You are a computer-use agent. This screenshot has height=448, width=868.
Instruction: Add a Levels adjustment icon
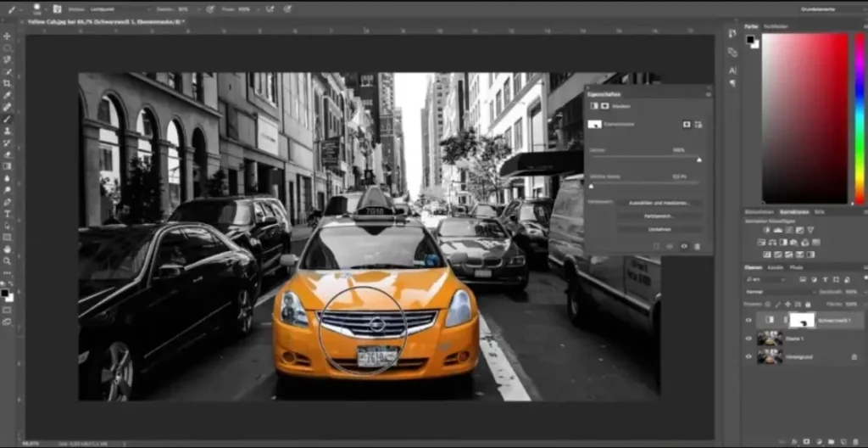(x=778, y=230)
